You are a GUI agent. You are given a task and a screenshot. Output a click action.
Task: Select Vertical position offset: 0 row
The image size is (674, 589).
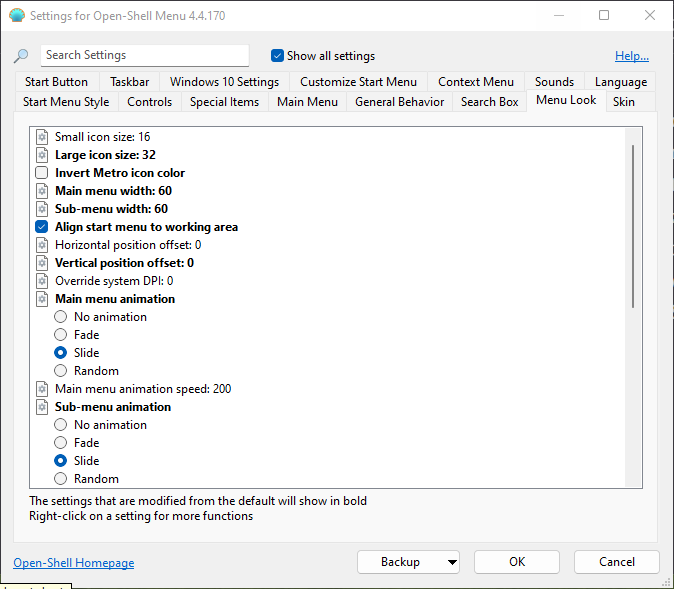point(124,263)
